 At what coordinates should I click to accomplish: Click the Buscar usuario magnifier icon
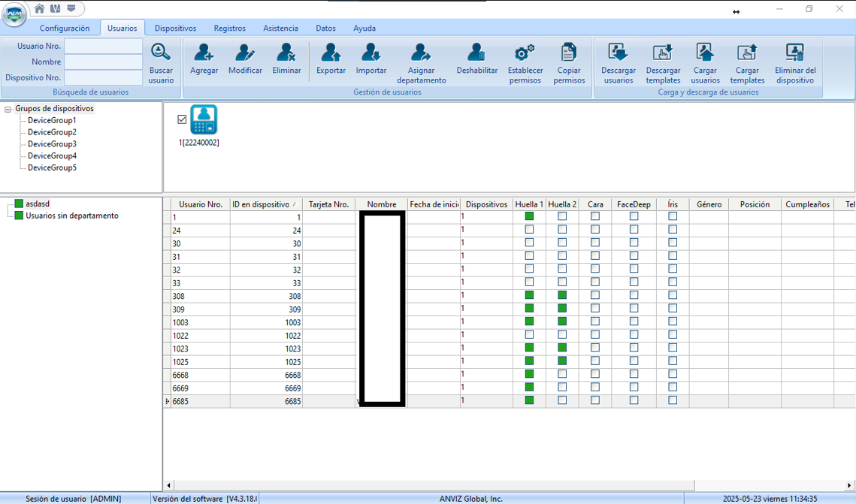click(x=161, y=52)
